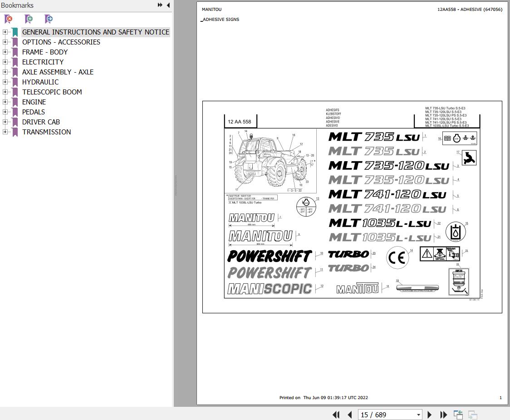Go to the previous page

[350, 415]
